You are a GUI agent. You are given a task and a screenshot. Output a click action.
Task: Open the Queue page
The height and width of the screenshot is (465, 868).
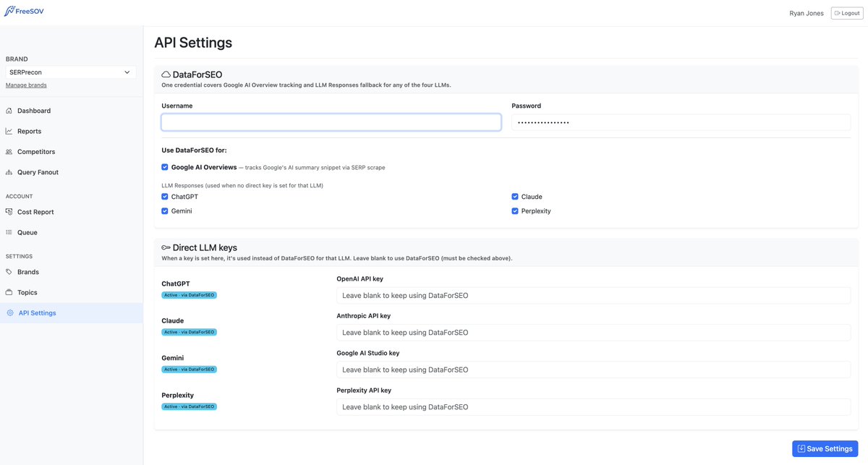71,232
